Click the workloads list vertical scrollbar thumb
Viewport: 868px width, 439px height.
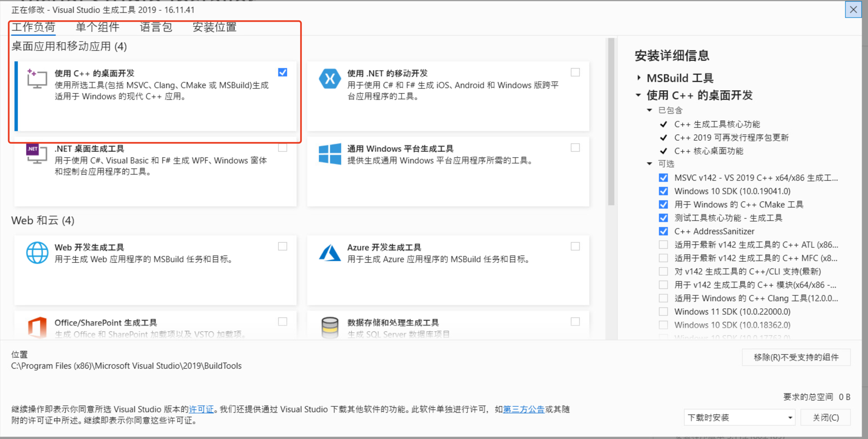click(611, 121)
